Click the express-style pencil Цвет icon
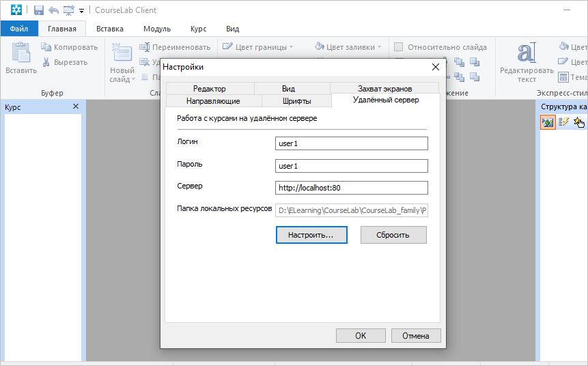588x366 pixels. coord(563,61)
